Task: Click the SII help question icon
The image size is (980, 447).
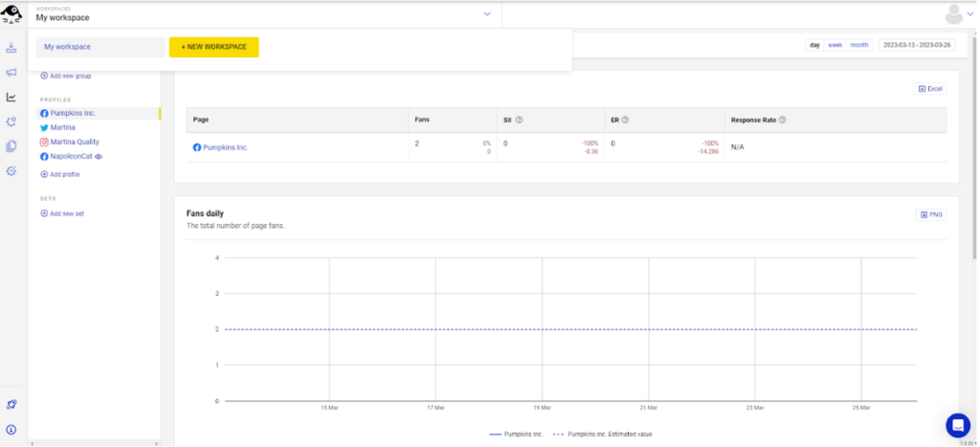Action: [520, 120]
